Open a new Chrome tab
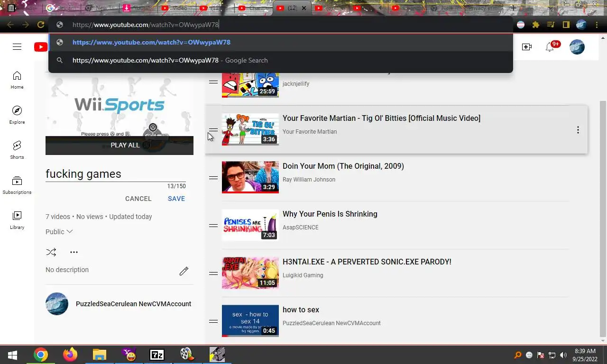 coord(513,8)
